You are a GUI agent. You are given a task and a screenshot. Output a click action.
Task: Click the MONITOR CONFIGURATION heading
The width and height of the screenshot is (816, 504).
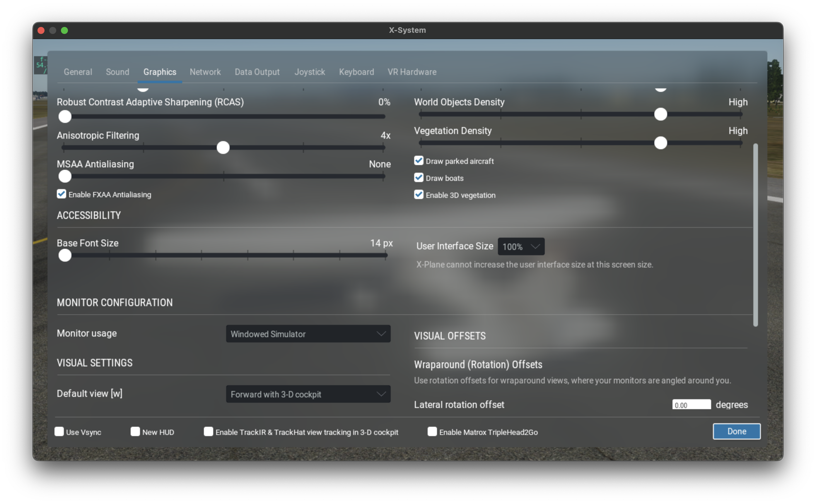115,303
